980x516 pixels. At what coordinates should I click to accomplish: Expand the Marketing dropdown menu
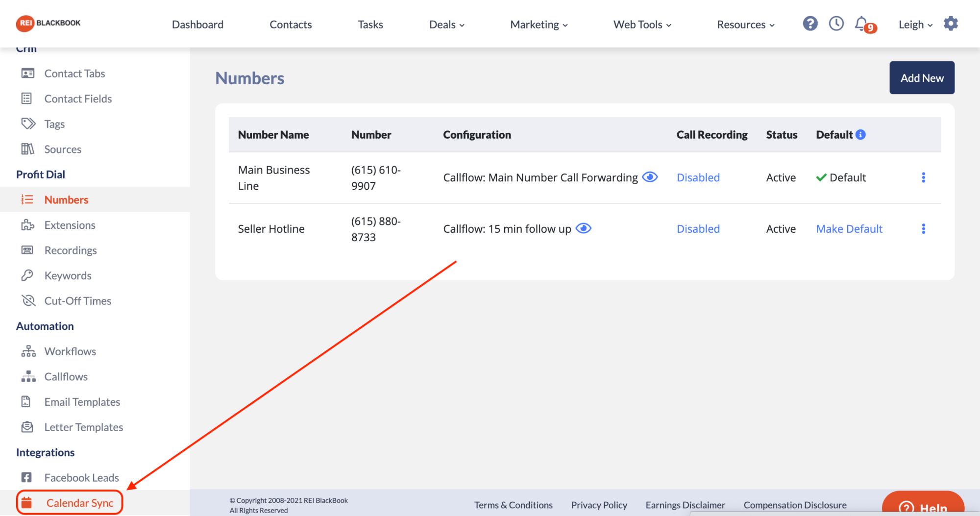pyautogui.click(x=539, y=25)
